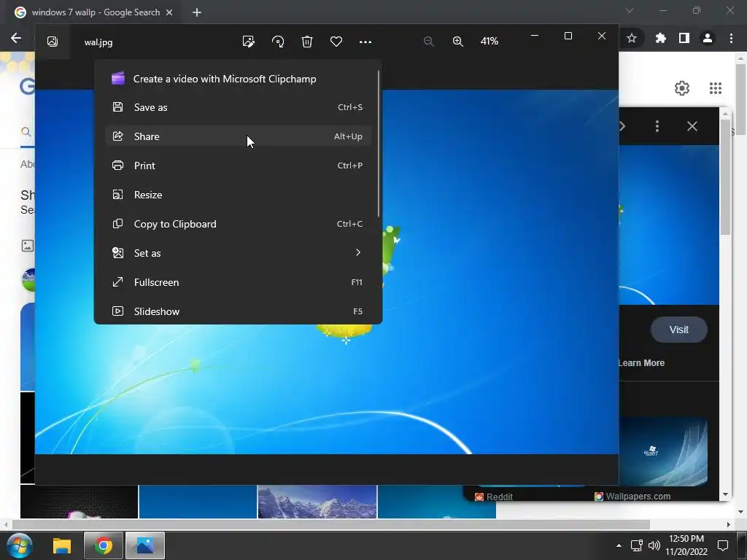This screenshot has width=747, height=560.
Task: Click the Wallpapers.com source link
Action: click(632, 496)
